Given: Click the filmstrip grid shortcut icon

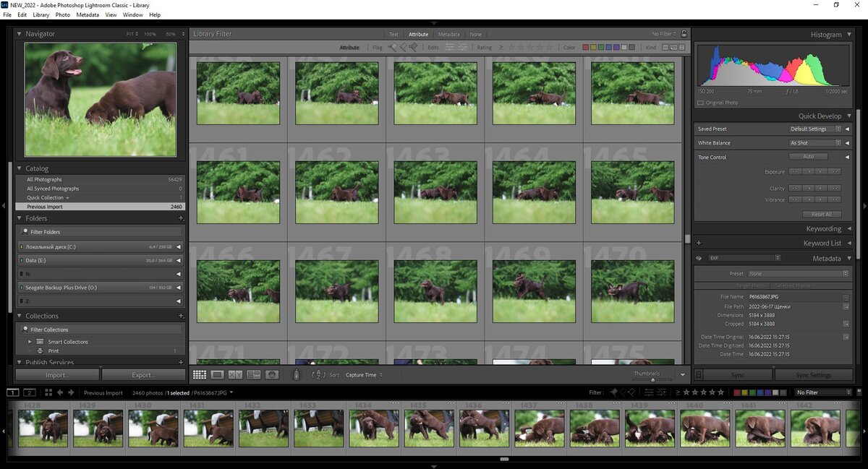Looking at the screenshot, I should click(x=48, y=392).
